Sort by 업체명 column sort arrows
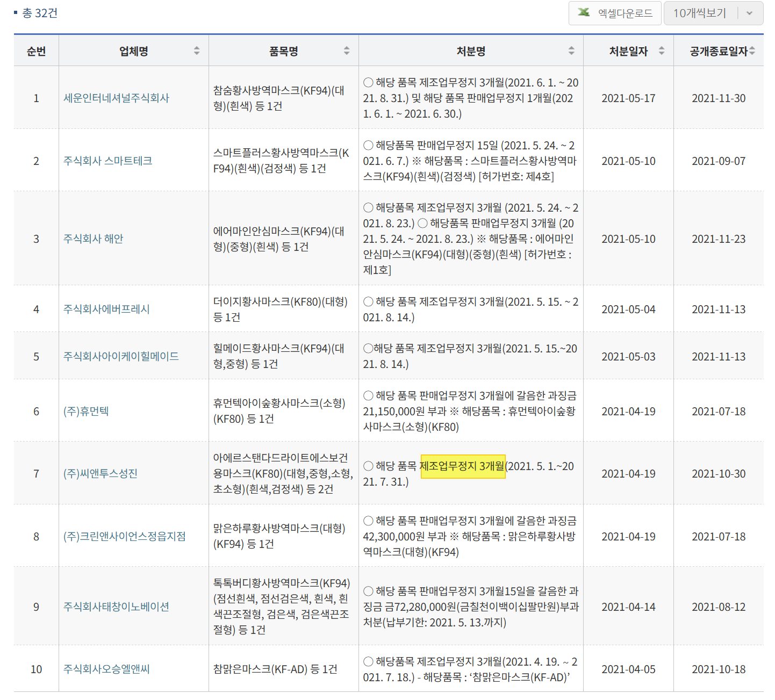The height and width of the screenshot is (700, 775). 197,51
